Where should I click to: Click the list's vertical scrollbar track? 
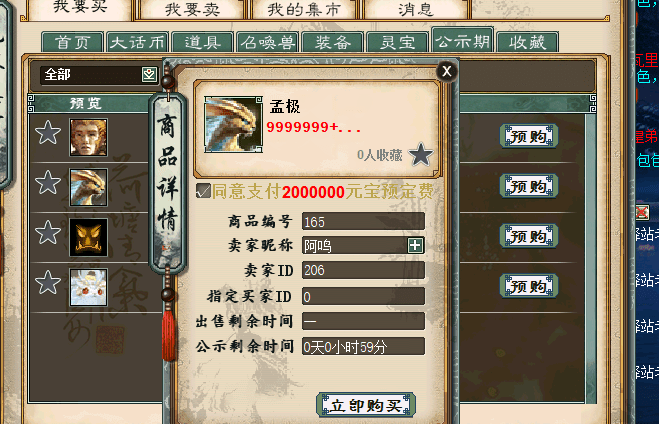tap(591, 258)
